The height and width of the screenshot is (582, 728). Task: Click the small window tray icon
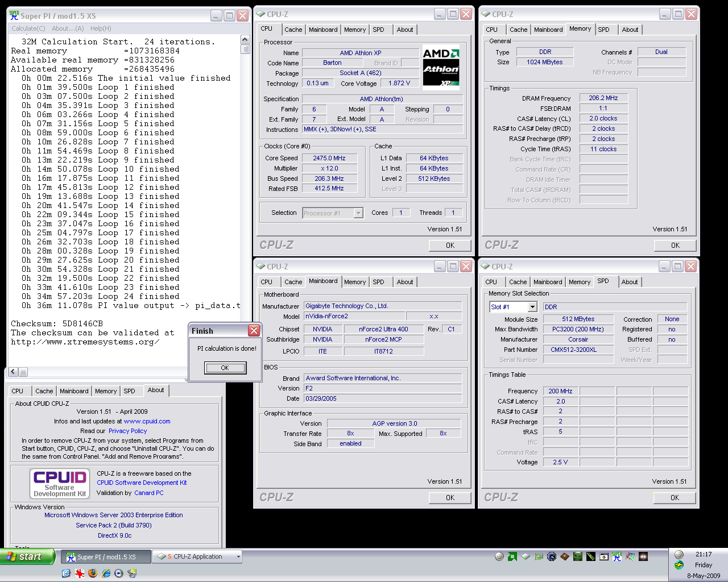click(x=604, y=556)
